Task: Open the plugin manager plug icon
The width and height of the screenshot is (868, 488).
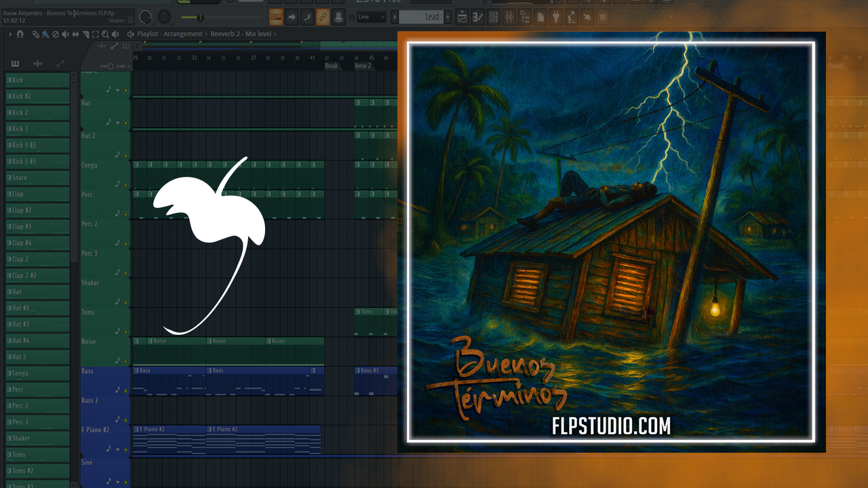Action: pos(556,17)
